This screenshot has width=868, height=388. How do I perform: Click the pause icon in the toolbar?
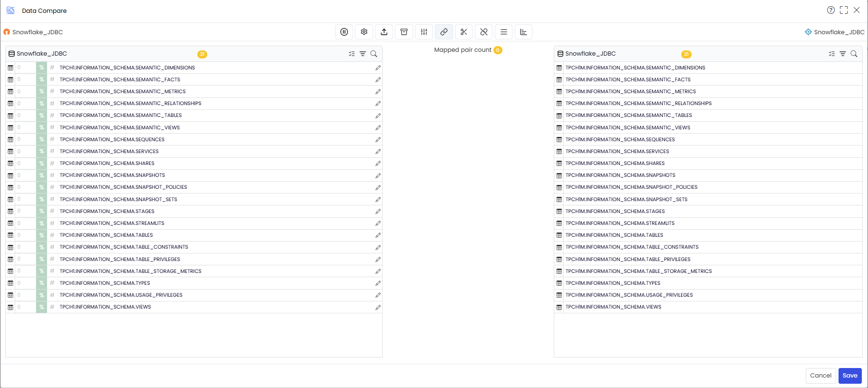[344, 32]
